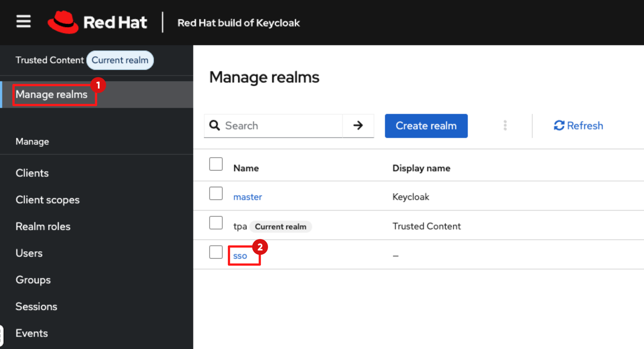This screenshot has width=644, height=349.
Task: Click the search magnifier icon
Action: [214, 125]
